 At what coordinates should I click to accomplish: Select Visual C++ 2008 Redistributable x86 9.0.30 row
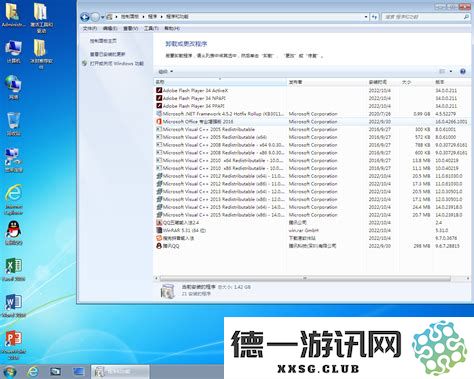coord(312,153)
